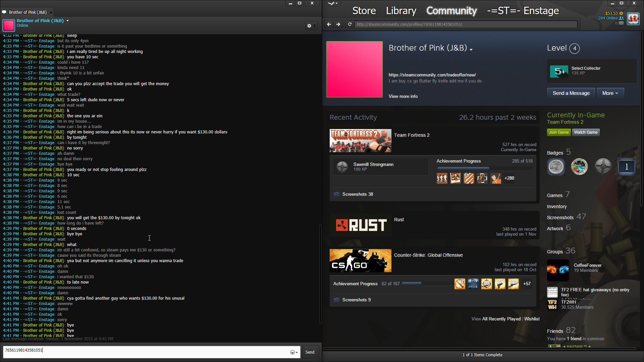Image resolution: width=644 pixels, height=362 pixels.
Task: Click the Sawmill Strongmann badge icon
Action: click(x=342, y=167)
